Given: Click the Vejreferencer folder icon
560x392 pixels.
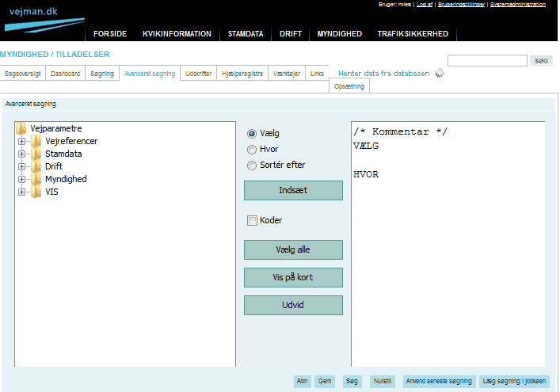Looking at the screenshot, I should (x=36, y=141).
